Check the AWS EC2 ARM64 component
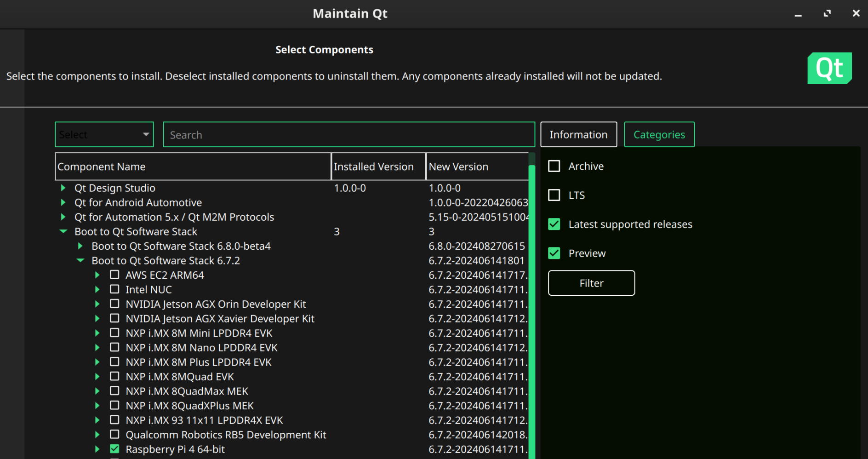Image resolution: width=868 pixels, height=459 pixels. (114, 275)
